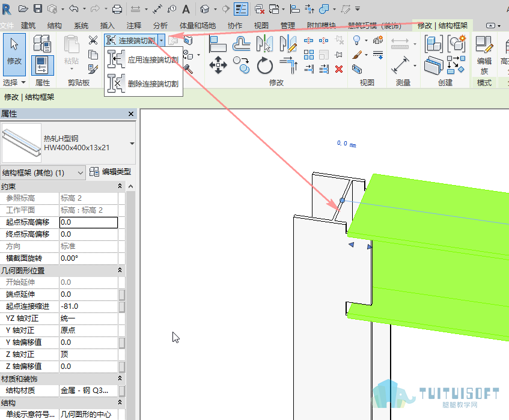Screen dimensions: 509x420
Task: Click the 编辑类型 button
Action: [111, 172]
